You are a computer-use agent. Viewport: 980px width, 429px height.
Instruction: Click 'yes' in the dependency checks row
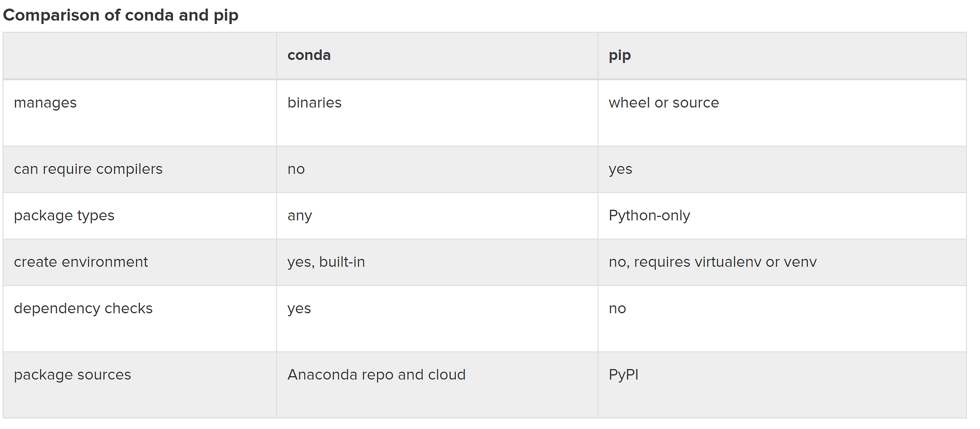pos(299,309)
